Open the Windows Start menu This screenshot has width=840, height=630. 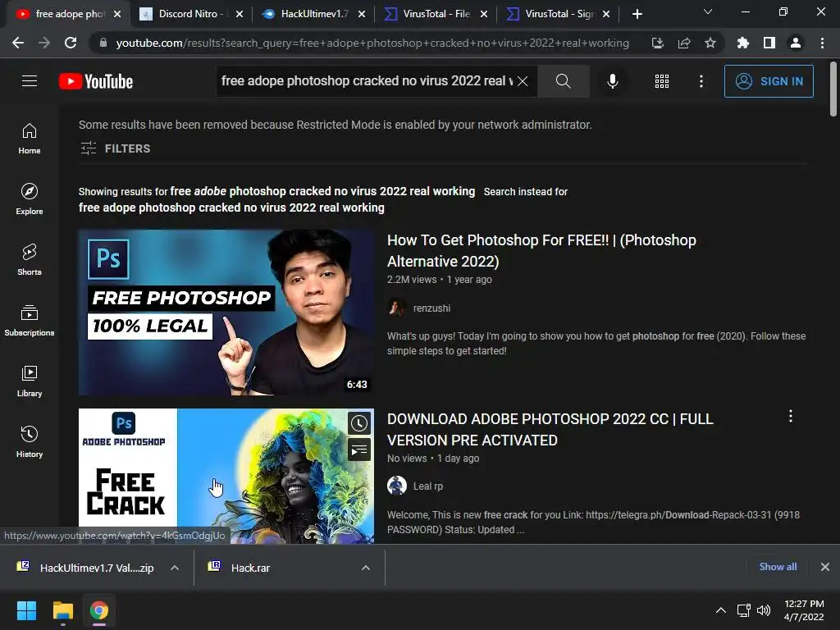tap(26, 610)
